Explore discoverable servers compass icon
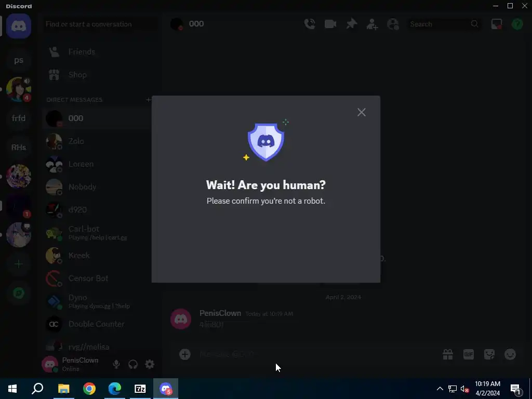The width and height of the screenshot is (532, 399). pos(19,293)
